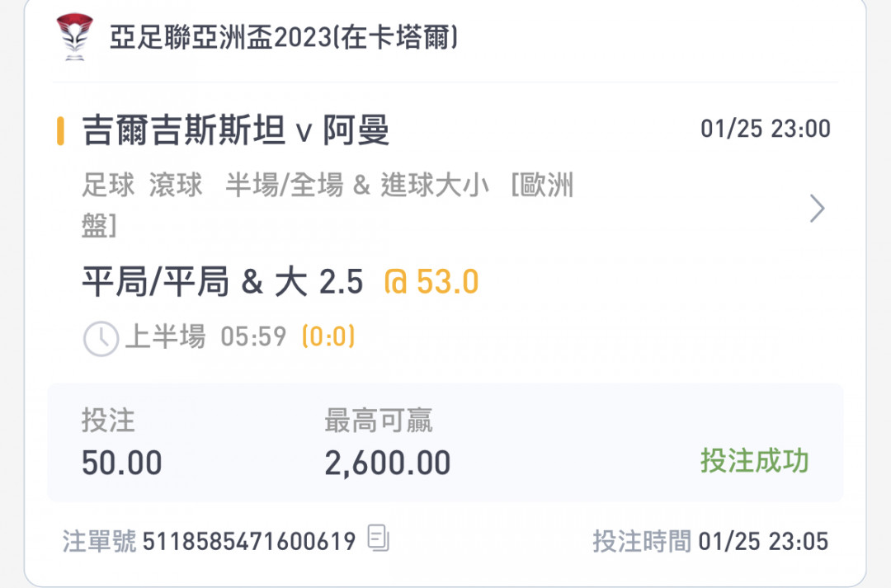Click the odds value @ 53.0

(431, 282)
